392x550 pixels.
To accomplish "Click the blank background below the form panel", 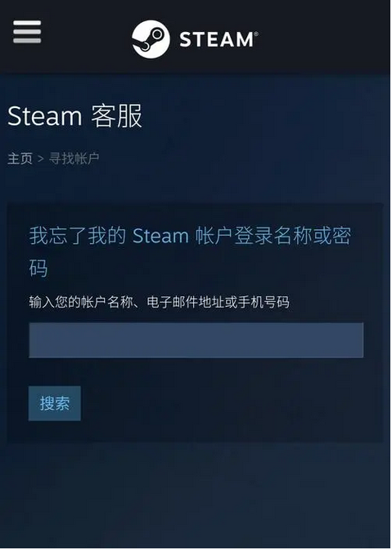I will (x=196, y=494).
